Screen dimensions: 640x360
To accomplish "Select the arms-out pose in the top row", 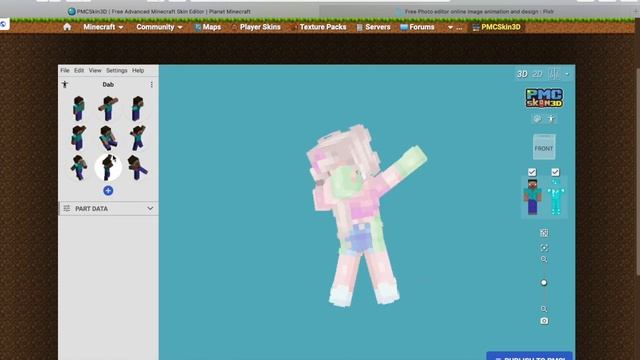I will (108, 108).
